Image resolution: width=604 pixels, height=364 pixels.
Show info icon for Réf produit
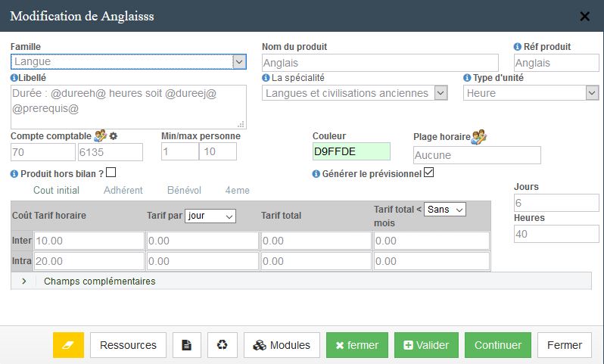click(x=517, y=47)
